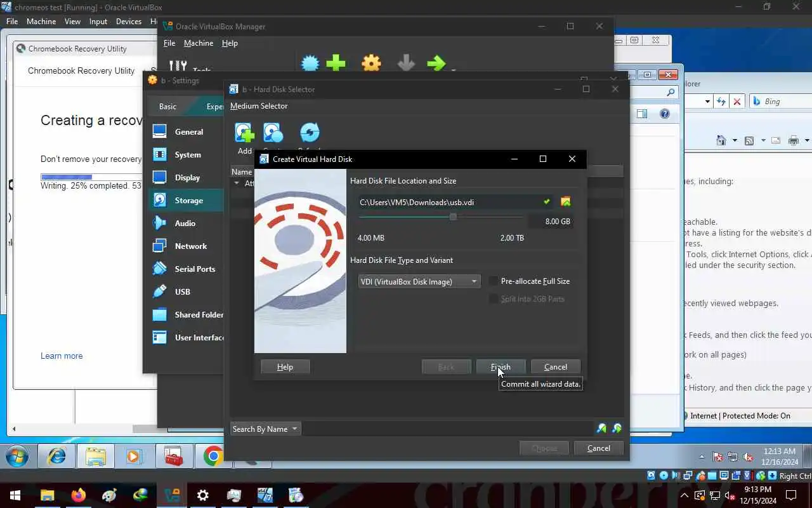Click the blue help question mark icon
This screenshot has width=812, height=508.
pos(664,114)
